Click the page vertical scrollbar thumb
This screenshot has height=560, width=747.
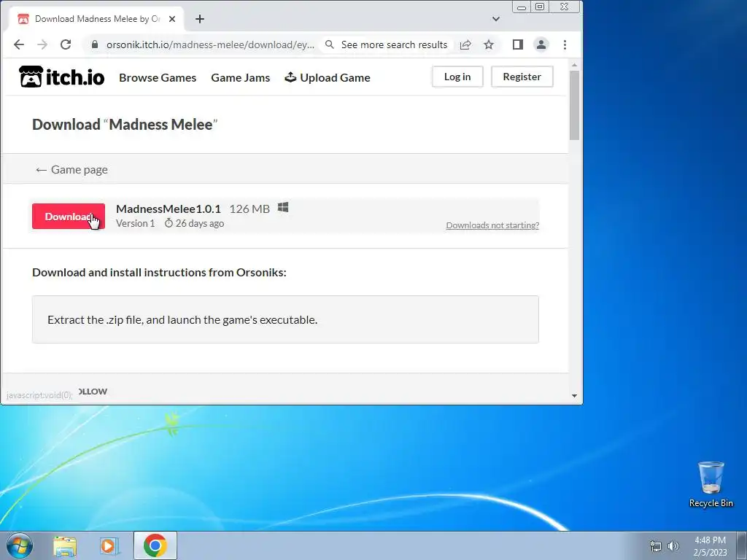pyautogui.click(x=574, y=105)
